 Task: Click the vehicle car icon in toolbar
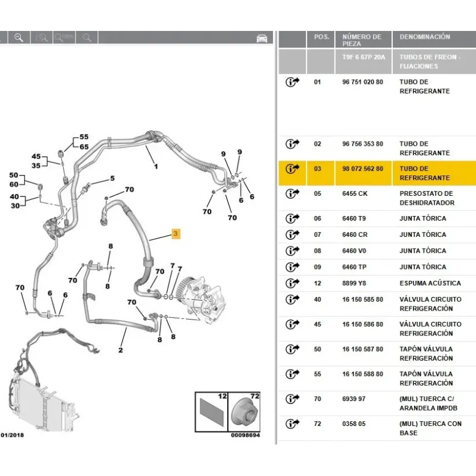click(261, 38)
